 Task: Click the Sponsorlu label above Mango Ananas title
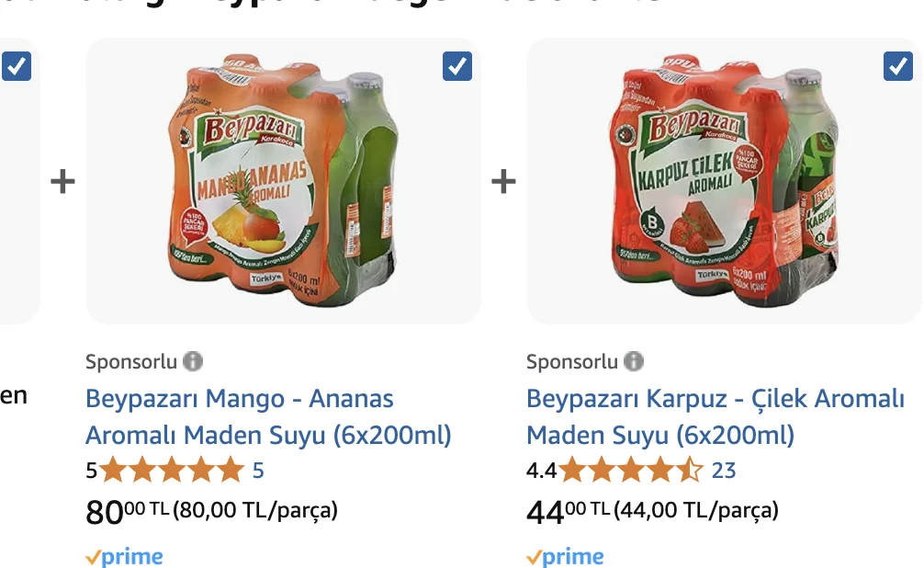pyautogui.click(x=130, y=361)
